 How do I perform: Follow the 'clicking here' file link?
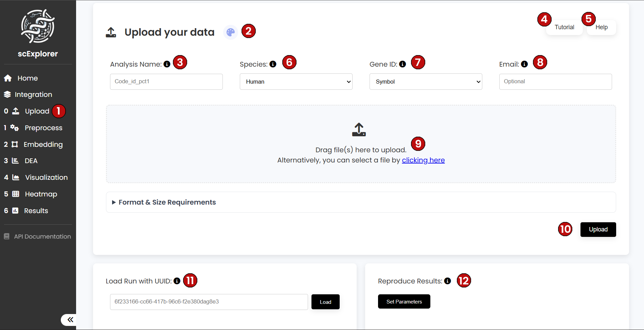423,160
